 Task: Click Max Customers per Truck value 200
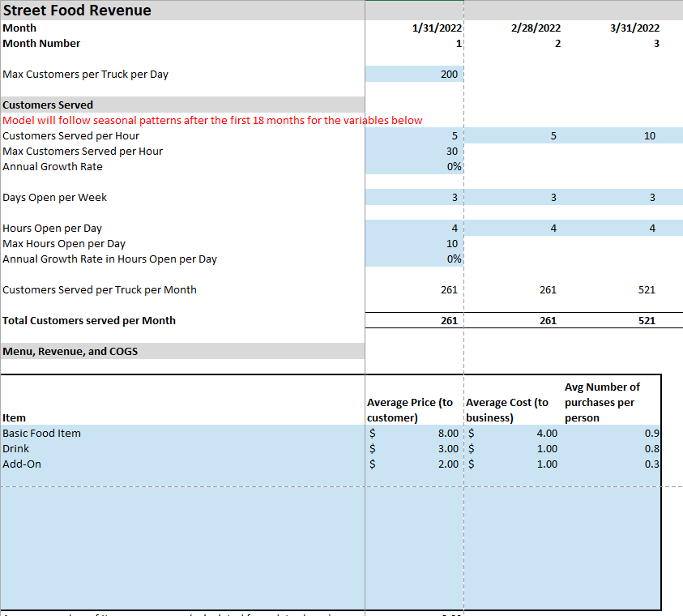click(448, 75)
